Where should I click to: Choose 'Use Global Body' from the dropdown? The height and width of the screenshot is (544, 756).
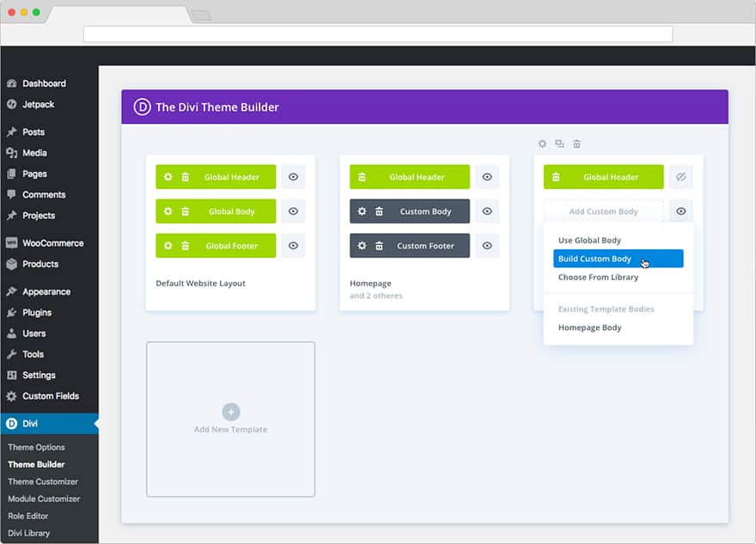pos(589,241)
